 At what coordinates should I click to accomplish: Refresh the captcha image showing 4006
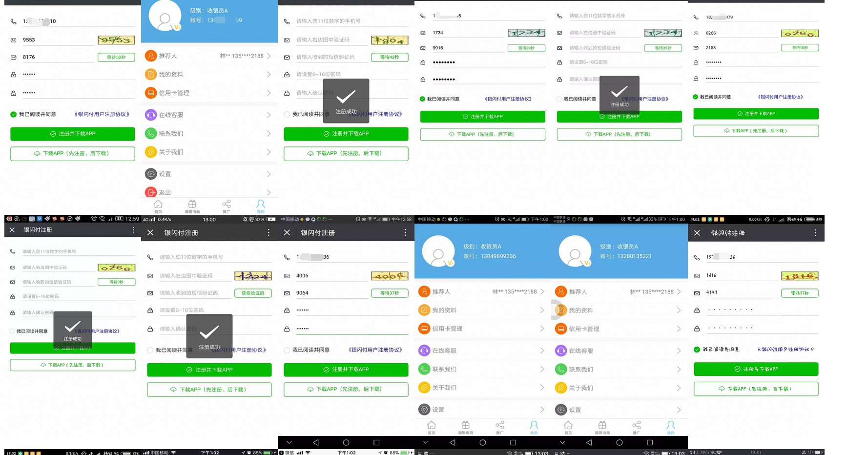point(390,276)
